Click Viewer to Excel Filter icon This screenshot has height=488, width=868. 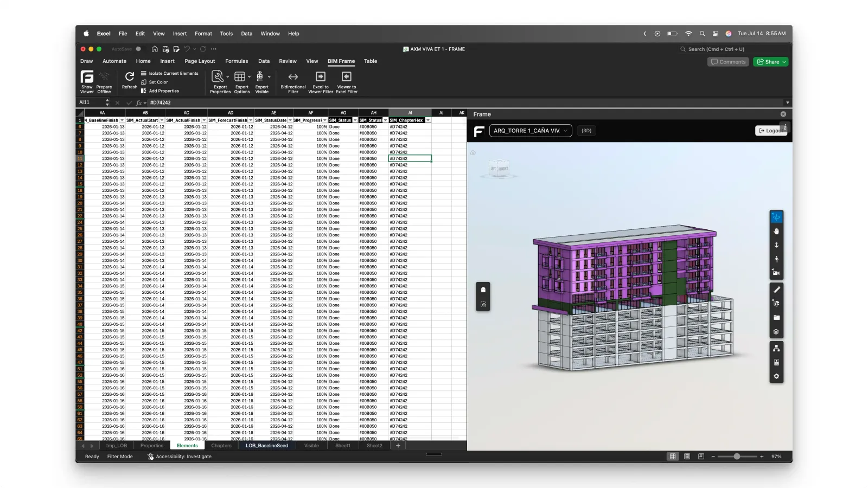coord(347,76)
